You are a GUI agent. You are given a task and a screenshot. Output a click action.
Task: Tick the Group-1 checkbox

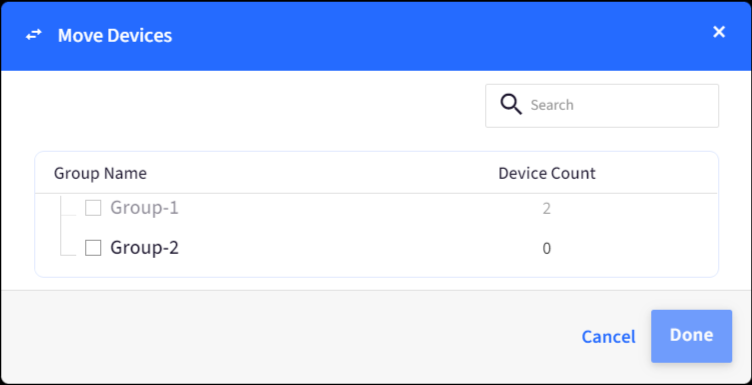[93, 208]
